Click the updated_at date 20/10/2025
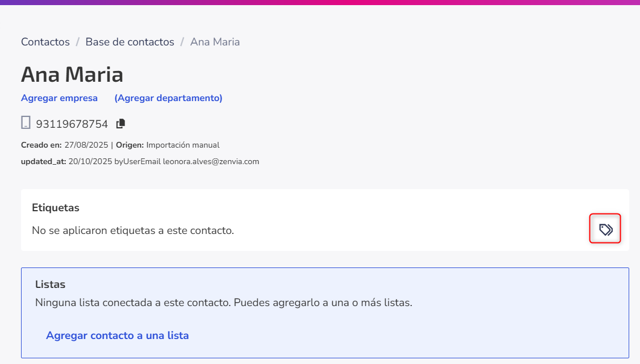The image size is (640, 364). 90,162
